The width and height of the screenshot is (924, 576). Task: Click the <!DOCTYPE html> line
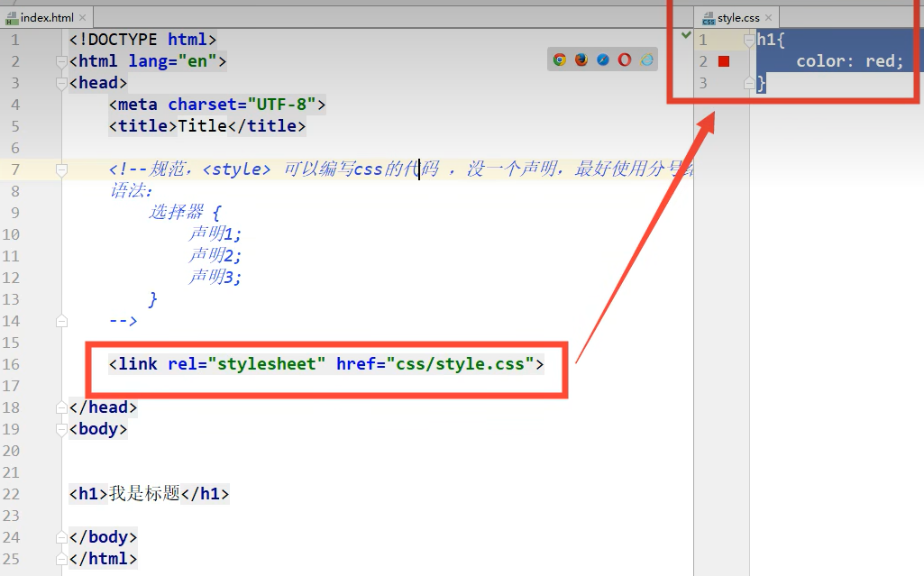tap(142, 40)
